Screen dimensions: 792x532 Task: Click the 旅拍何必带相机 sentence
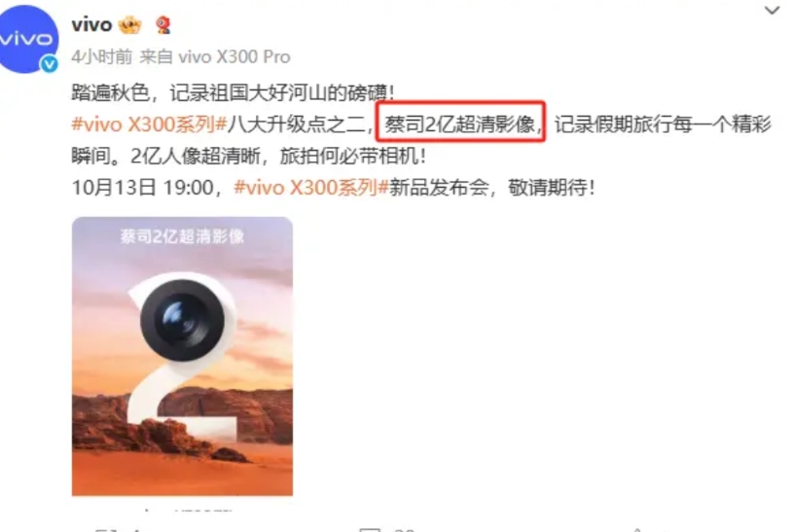point(353,157)
